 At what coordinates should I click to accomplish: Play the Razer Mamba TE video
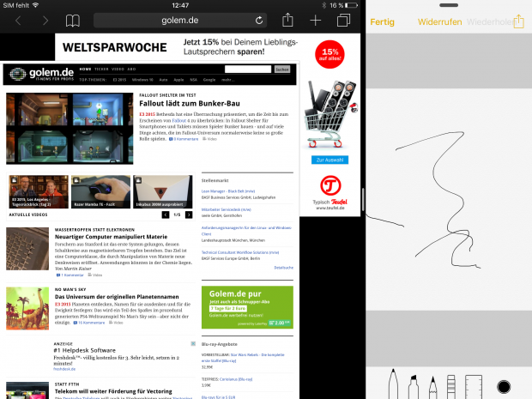click(100, 191)
